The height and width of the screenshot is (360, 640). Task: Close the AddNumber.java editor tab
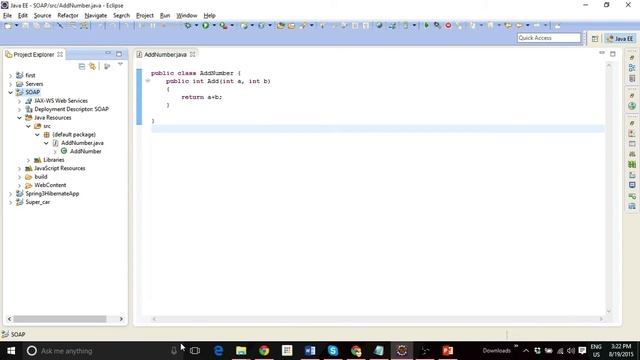tap(193, 54)
